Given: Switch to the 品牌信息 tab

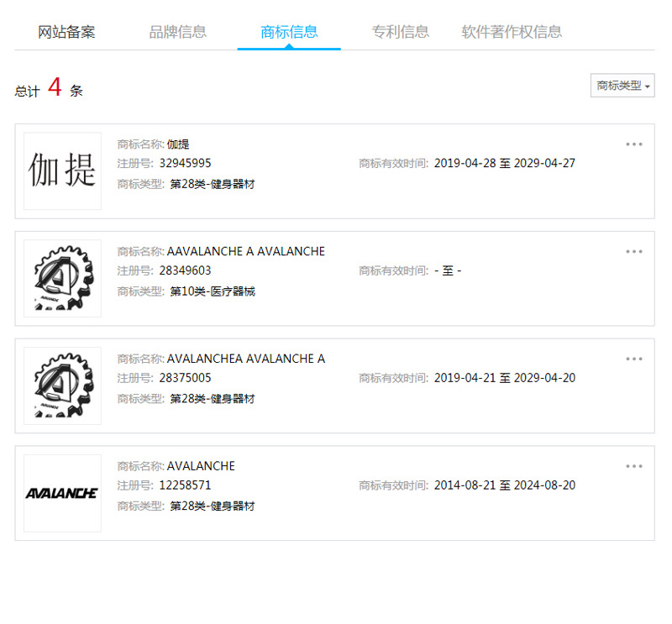Looking at the screenshot, I should [177, 32].
